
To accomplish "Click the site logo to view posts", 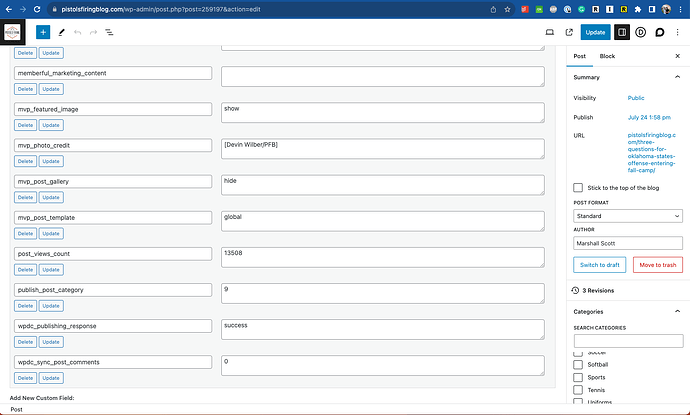I will click(12, 32).
